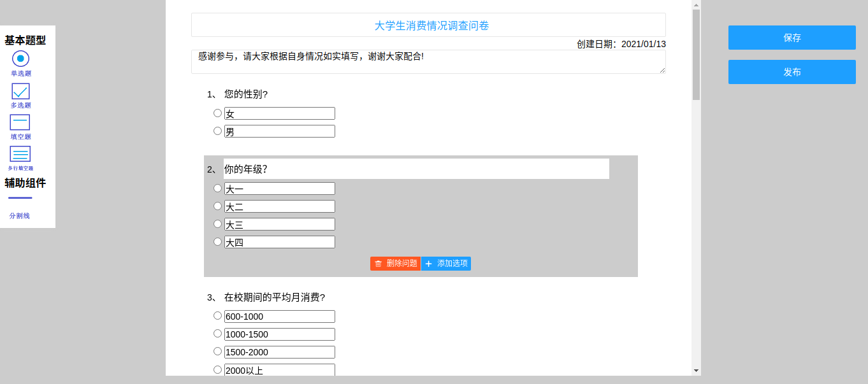
Task: Edit the 感谢参与 description textarea
Action: 428,62
